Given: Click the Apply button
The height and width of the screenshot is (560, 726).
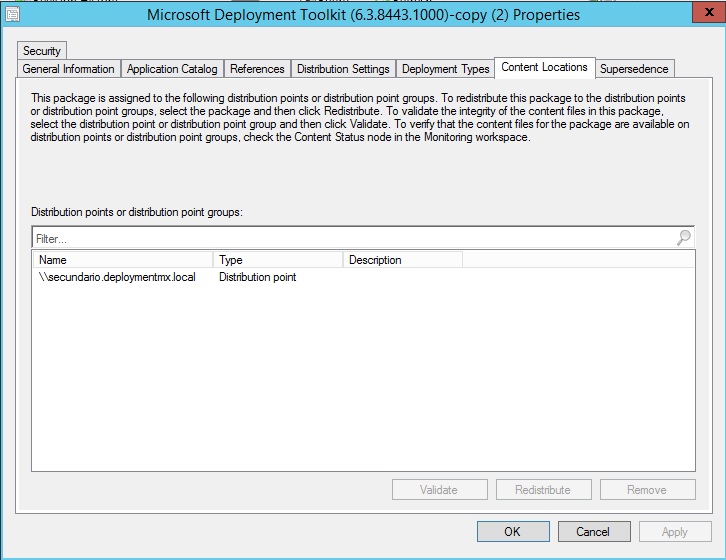Looking at the screenshot, I should (675, 532).
